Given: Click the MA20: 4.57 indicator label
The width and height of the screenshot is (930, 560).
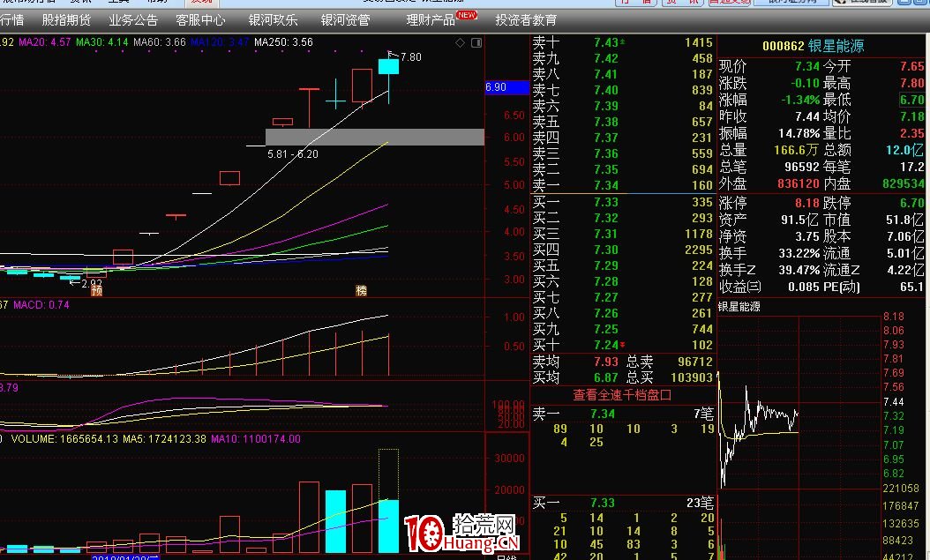Looking at the screenshot, I should (x=44, y=42).
